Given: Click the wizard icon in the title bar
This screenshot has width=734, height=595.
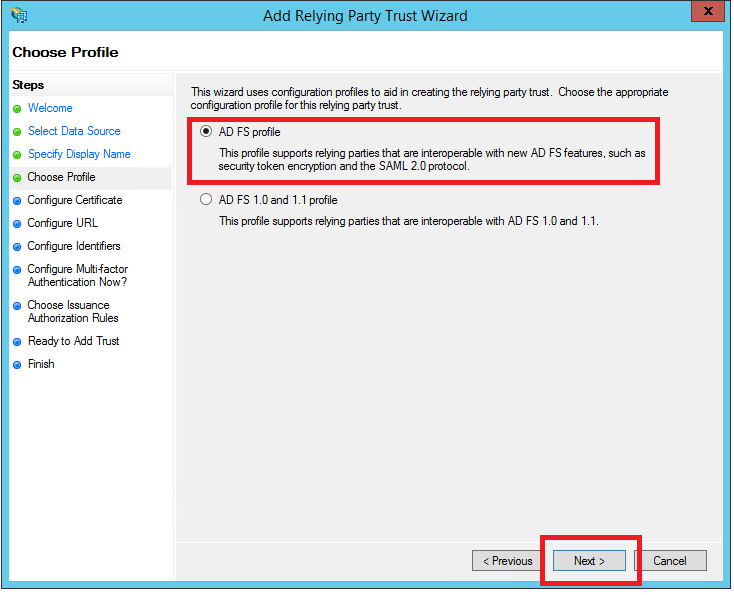Looking at the screenshot, I should [x=19, y=15].
